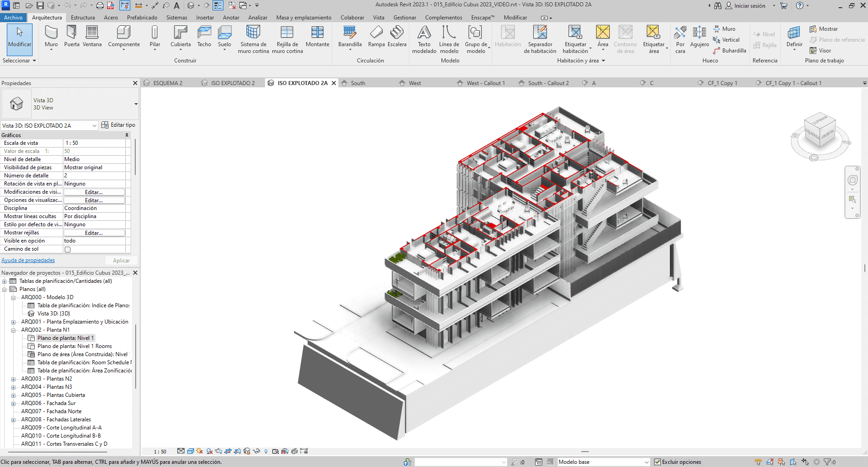Choose the Rampa tool
868x467 pixels.
[x=376, y=36]
